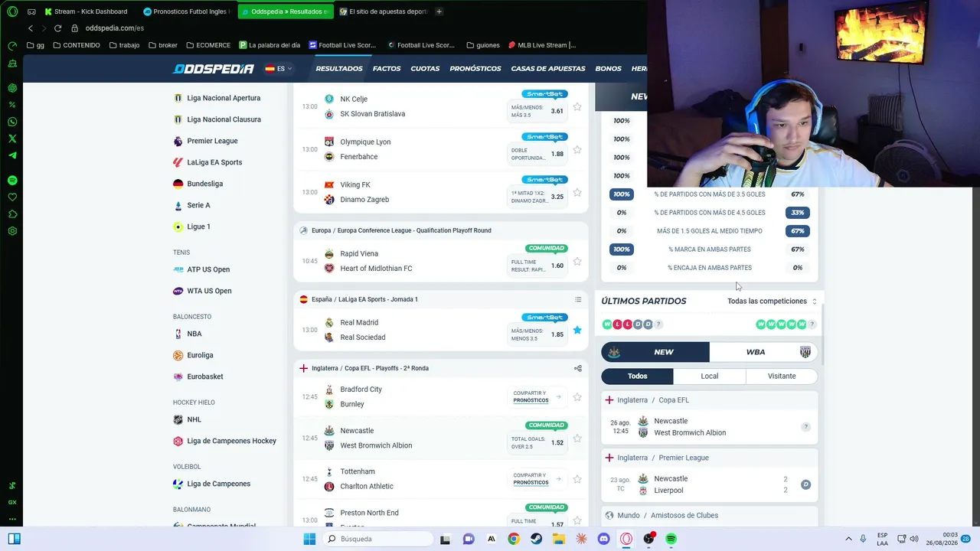Open the trabajo bookmarks folder
This screenshot has height=551, width=980.
(x=124, y=45)
